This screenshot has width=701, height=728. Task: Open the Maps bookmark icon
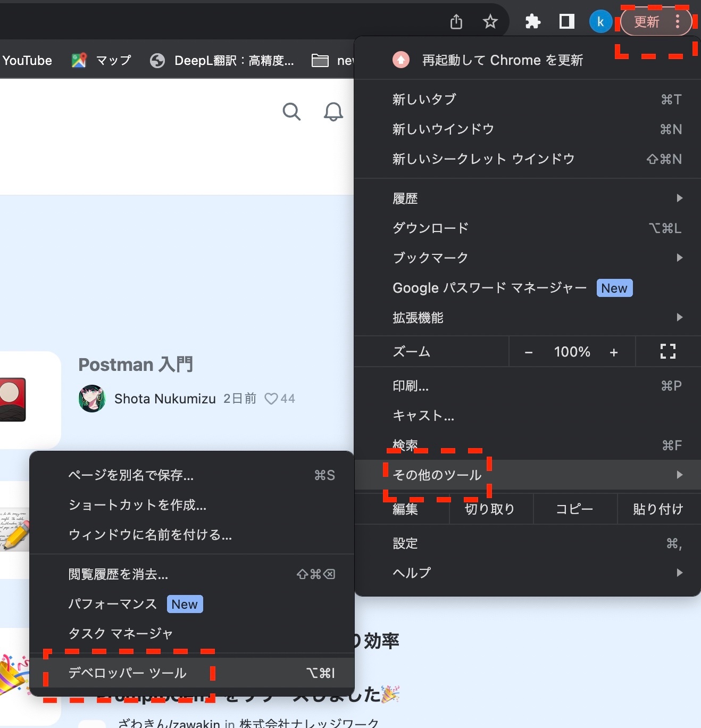click(79, 61)
